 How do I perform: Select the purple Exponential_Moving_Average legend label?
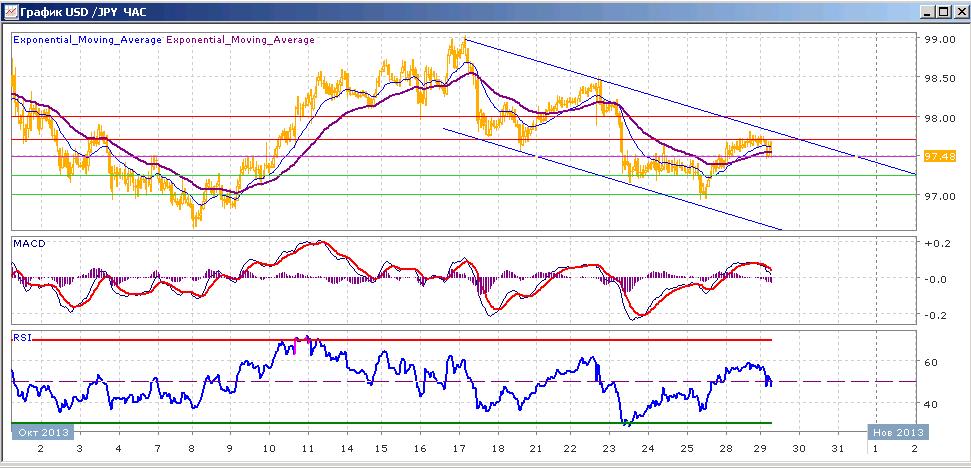[x=240, y=40]
